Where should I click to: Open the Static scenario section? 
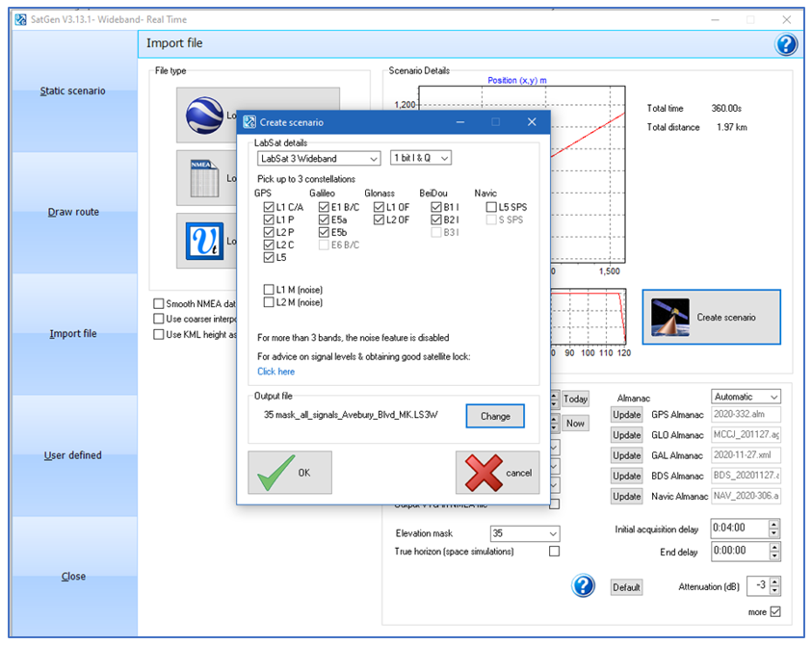[73, 91]
